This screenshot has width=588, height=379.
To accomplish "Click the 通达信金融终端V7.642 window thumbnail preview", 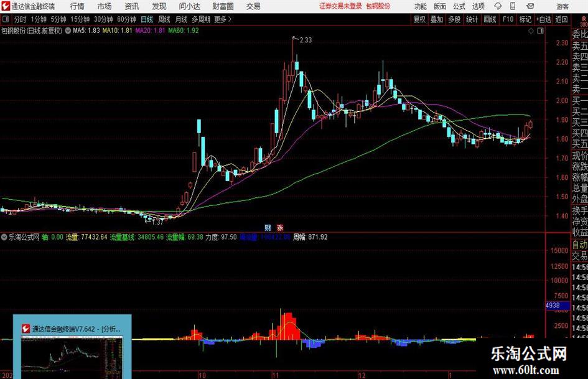I will [72, 347].
